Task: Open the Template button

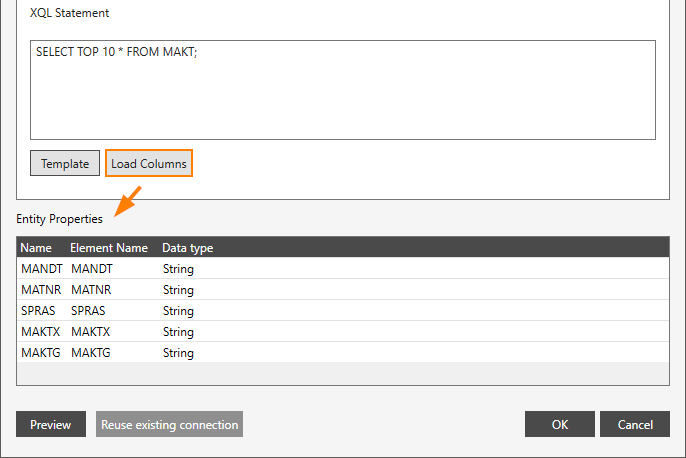Action: pos(65,163)
